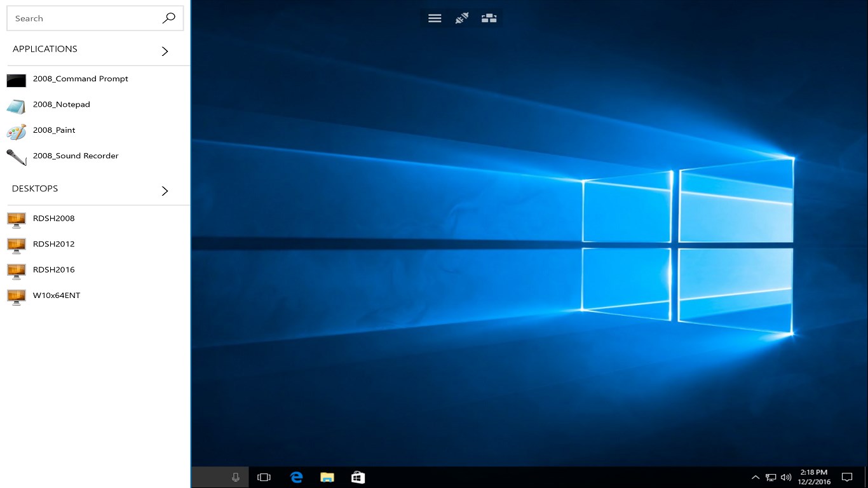Select the 2008_Paint label
Screen dimensions: 868x488
(54, 130)
